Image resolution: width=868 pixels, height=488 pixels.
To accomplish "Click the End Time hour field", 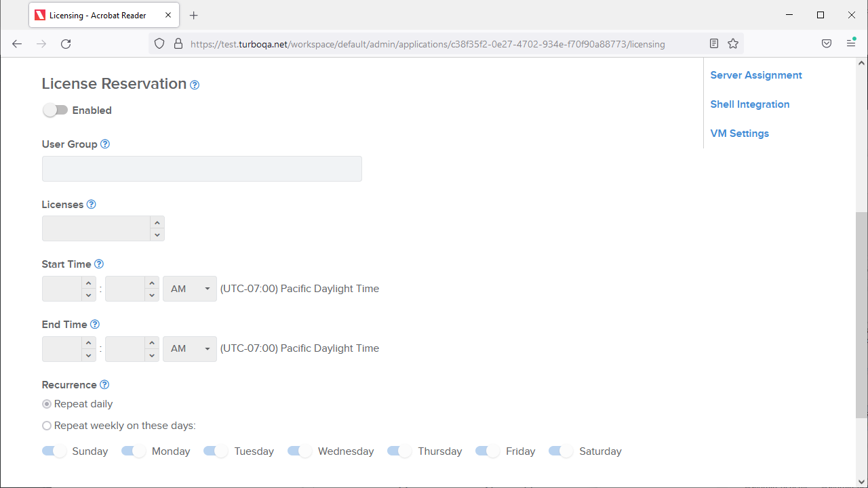I will [62, 349].
